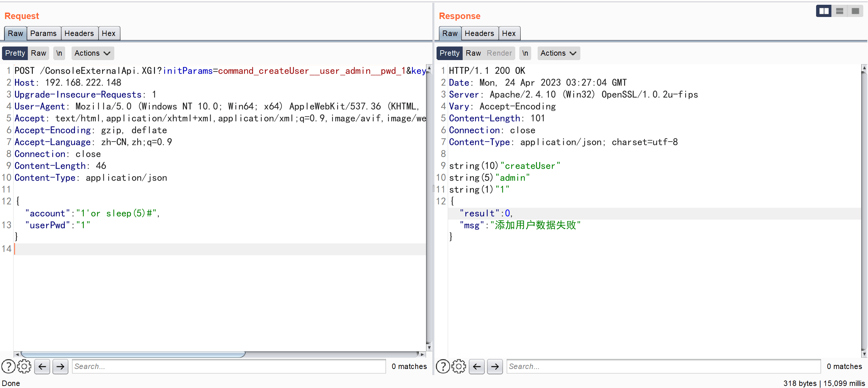Click Request horizontal scrollbar left arrow
This screenshot has height=388, width=868.
17,354
